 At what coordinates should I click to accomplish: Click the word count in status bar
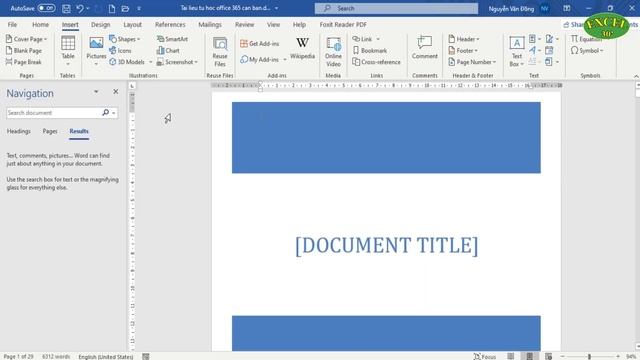pyautogui.click(x=56, y=356)
